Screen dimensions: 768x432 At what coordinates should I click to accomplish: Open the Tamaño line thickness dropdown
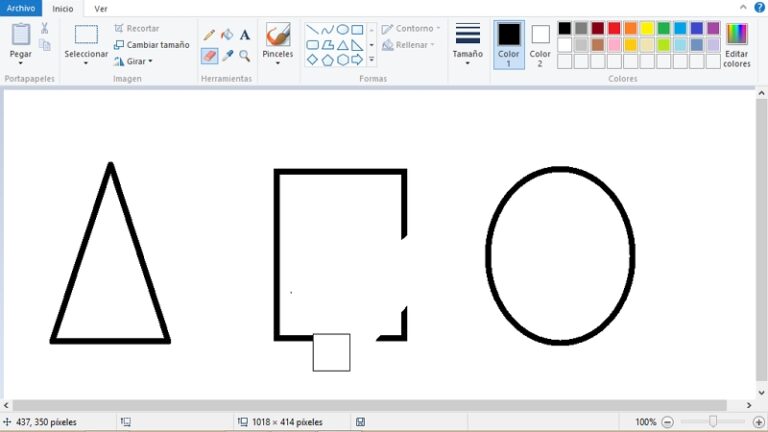(468, 45)
